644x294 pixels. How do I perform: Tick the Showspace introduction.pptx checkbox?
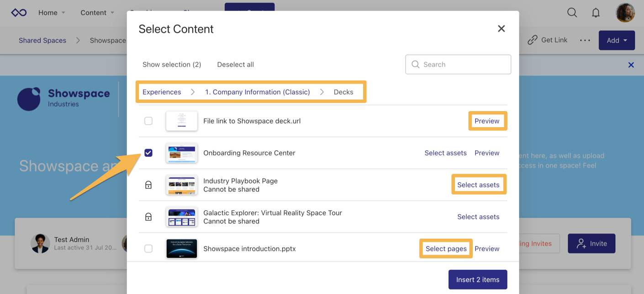(148, 249)
